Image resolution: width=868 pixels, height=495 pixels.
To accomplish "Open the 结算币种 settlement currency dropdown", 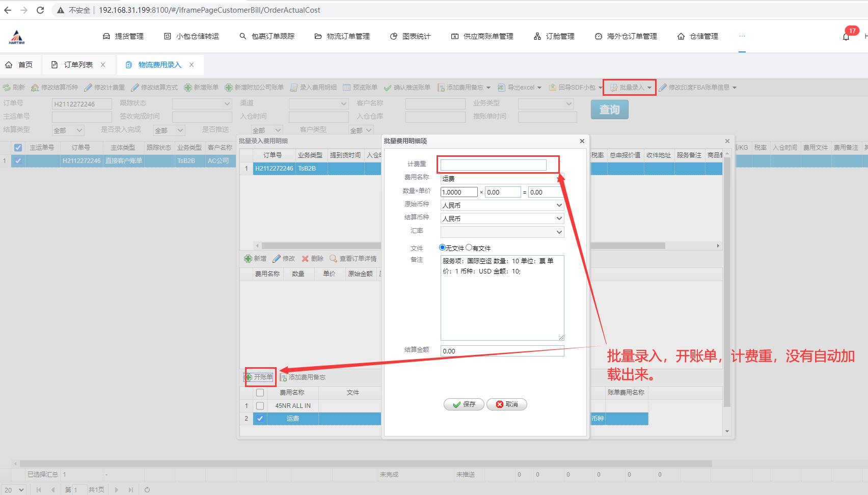I will 559,218.
